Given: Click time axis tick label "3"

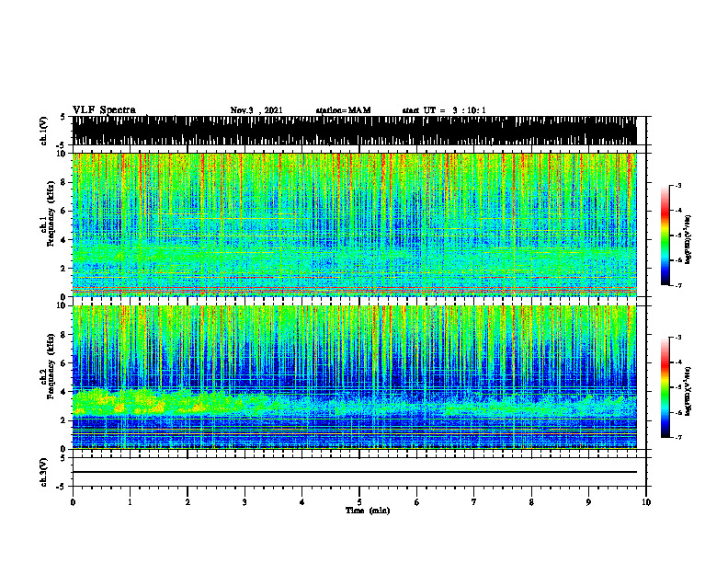Looking at the screenshot, I should pos(245,502).
